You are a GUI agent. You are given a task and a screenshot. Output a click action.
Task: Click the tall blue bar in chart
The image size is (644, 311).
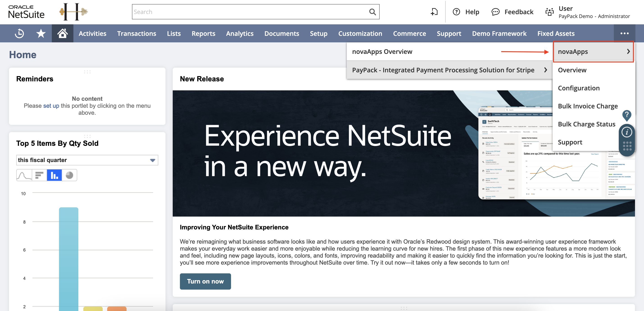68,259
